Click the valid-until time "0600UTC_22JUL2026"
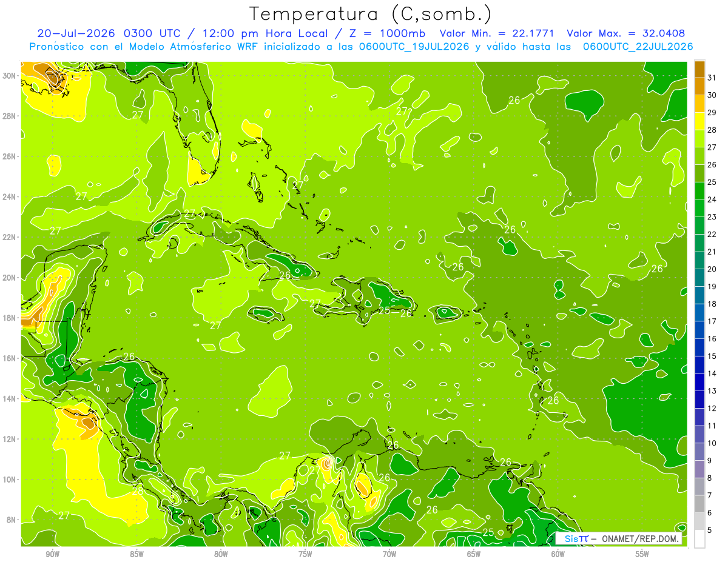This screenshot has width=728, height=562. tap(638, 47)
